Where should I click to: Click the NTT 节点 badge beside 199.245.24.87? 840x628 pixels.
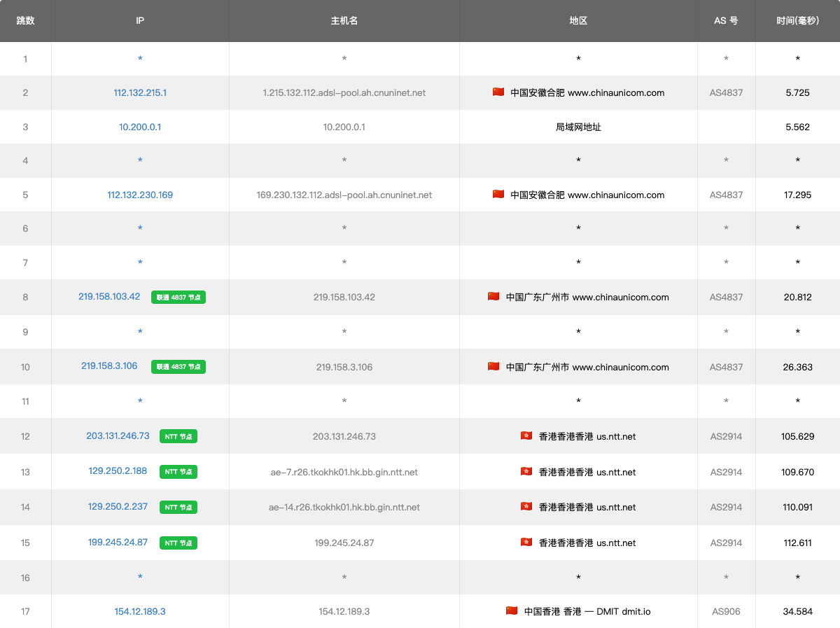coord(178,543)
